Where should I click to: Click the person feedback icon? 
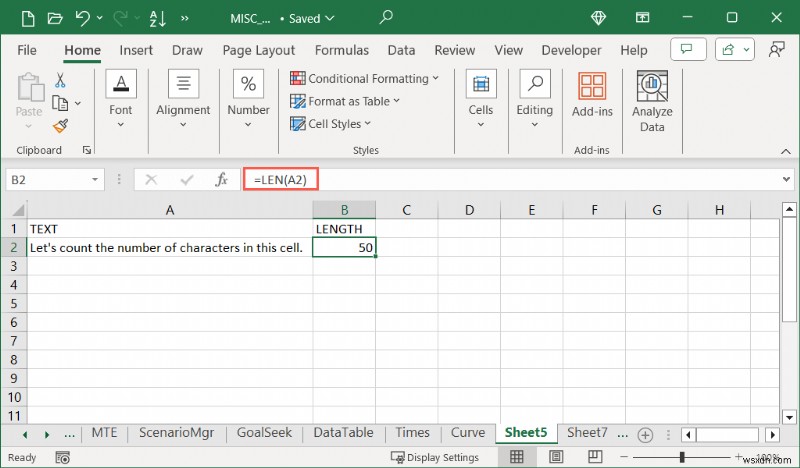click(x=776, y=50)
